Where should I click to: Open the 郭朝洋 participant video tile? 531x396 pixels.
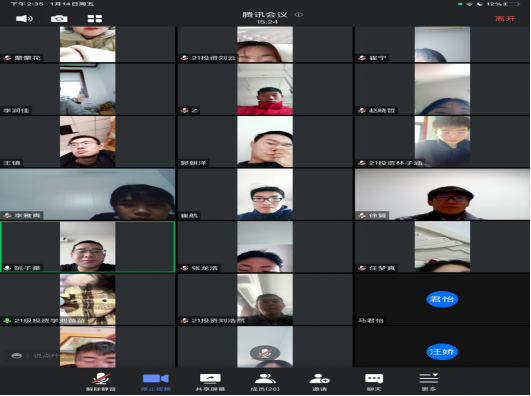pyautogui.click(x=265, y=142)
